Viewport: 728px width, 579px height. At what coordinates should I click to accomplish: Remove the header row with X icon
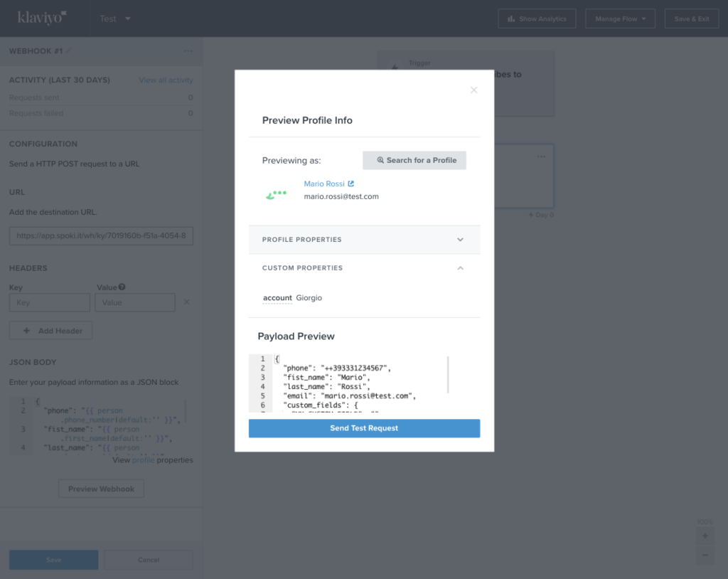(187, 302)
